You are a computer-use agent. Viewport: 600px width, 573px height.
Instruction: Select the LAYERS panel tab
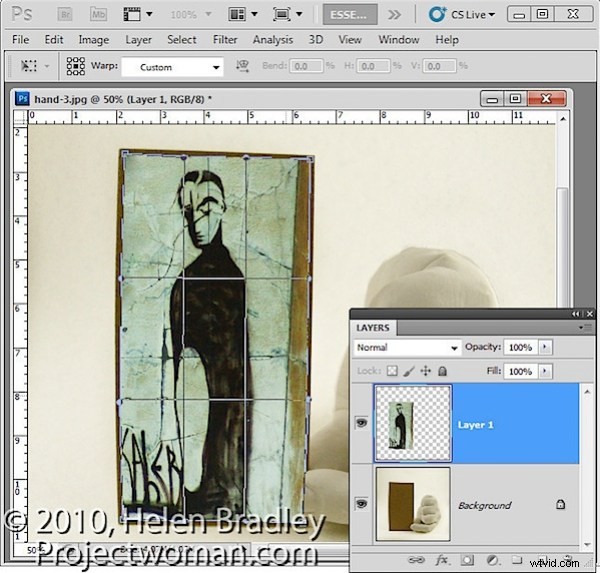[x=373, y=328]
